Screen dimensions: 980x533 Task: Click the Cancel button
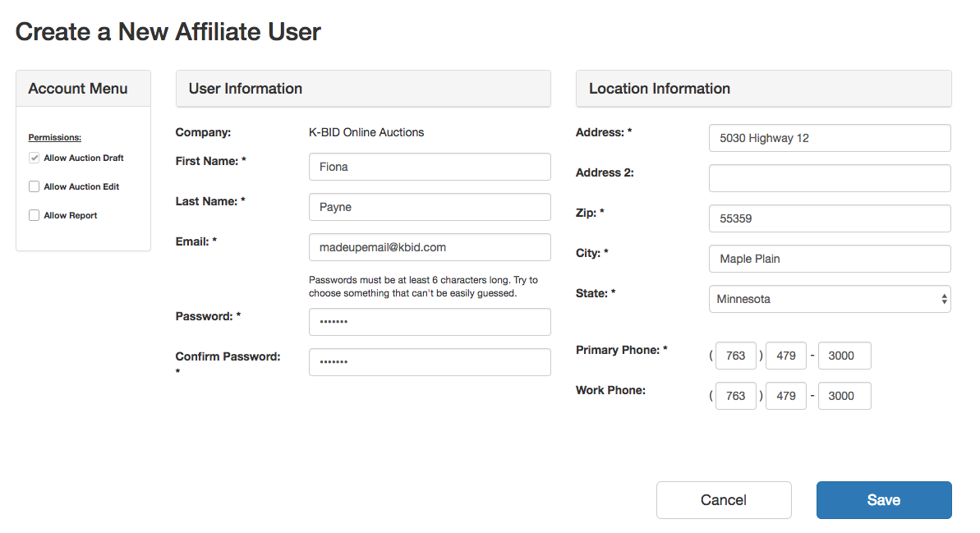(x=724, y=500)
